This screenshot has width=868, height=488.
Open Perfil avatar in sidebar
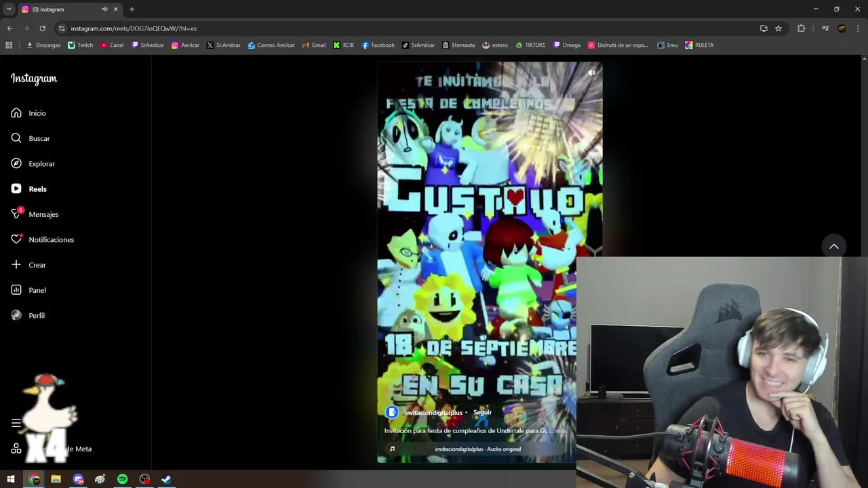tap(16, 315)
